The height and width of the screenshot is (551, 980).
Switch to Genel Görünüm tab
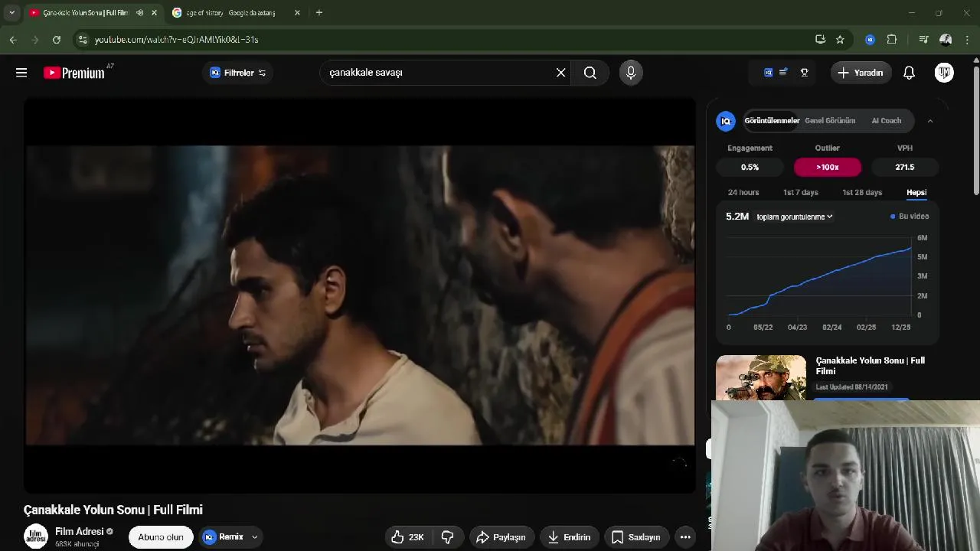pos(830,121)
